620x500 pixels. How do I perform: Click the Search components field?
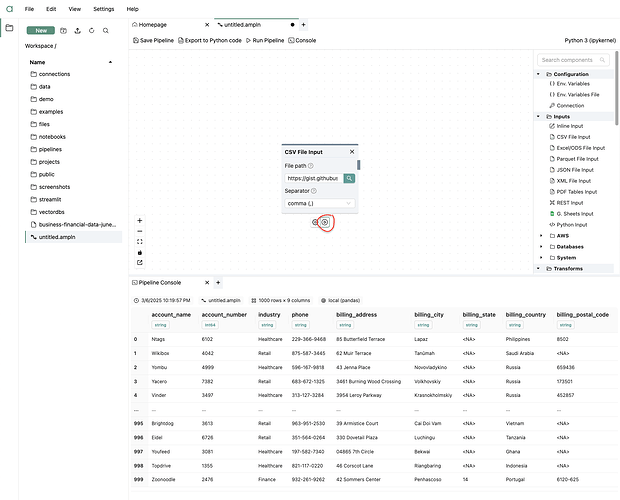click(573, 60)
